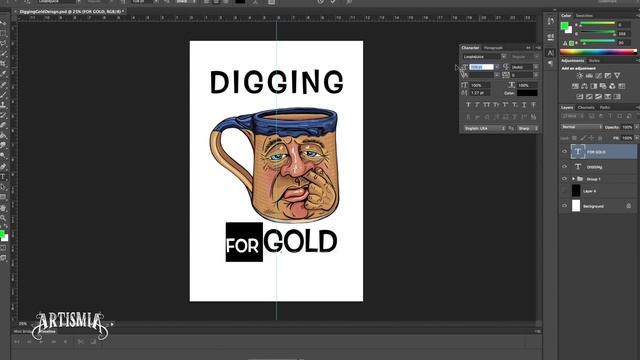Select the Rectangular Marquee tool
The height and width of the screenshot is (360, 640).
[3, 33]
